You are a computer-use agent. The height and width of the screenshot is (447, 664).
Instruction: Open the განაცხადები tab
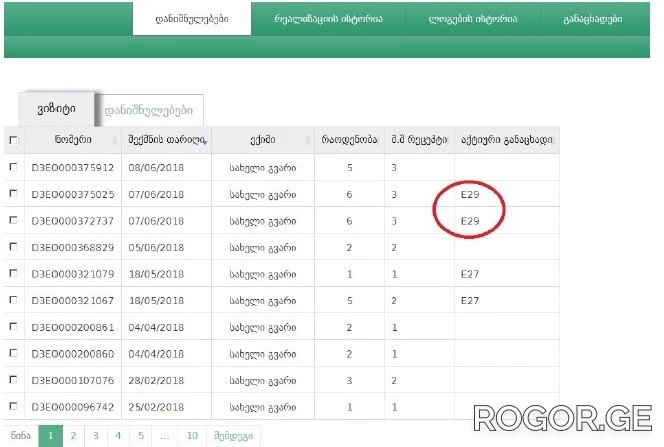[x=593, y=19]
